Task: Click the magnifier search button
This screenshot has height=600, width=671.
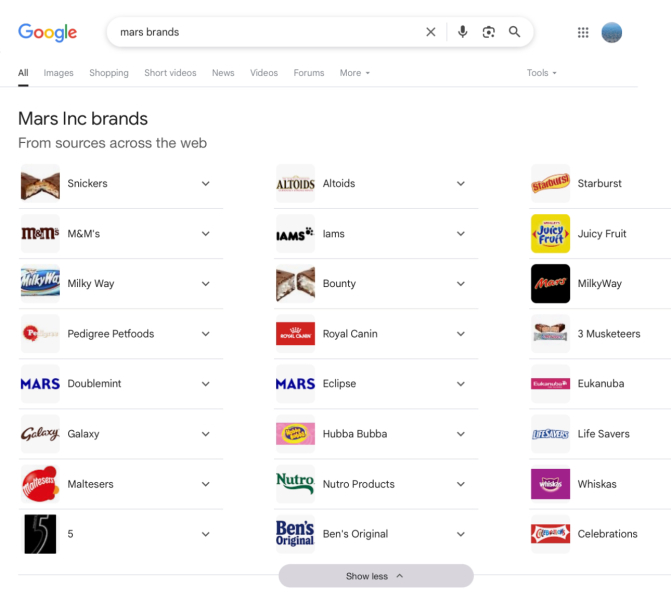Action: [x=514, y=32]
